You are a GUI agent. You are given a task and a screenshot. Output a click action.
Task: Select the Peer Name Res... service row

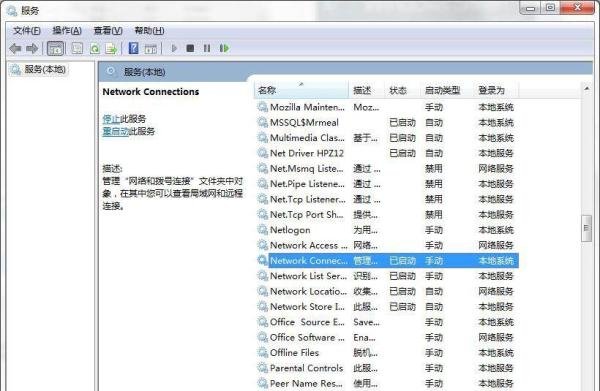tap(386, 383)
